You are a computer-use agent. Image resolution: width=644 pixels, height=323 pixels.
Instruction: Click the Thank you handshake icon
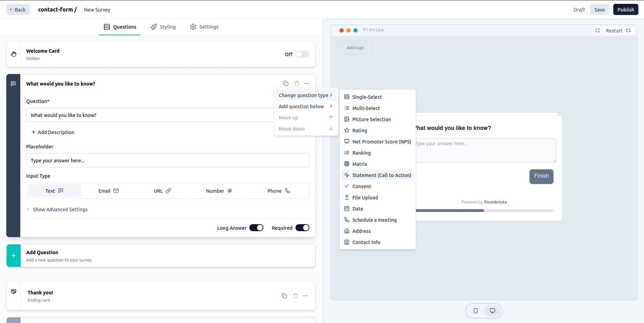[x=14, y=292]
